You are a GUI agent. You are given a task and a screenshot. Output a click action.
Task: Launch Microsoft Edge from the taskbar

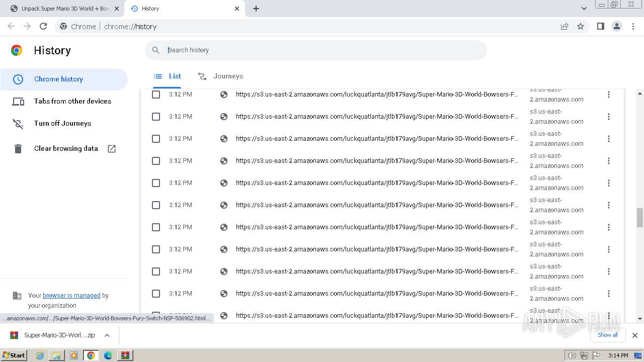coord(108,355)
